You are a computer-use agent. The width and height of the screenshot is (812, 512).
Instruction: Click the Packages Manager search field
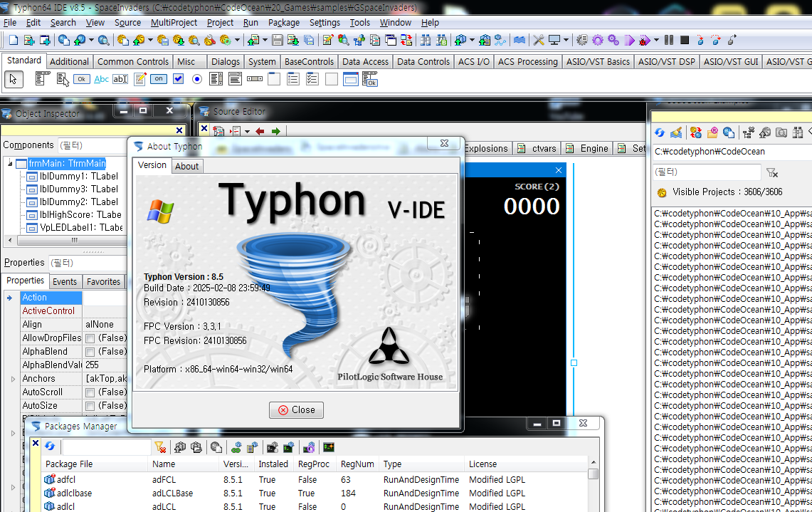(x=107, y=446)
